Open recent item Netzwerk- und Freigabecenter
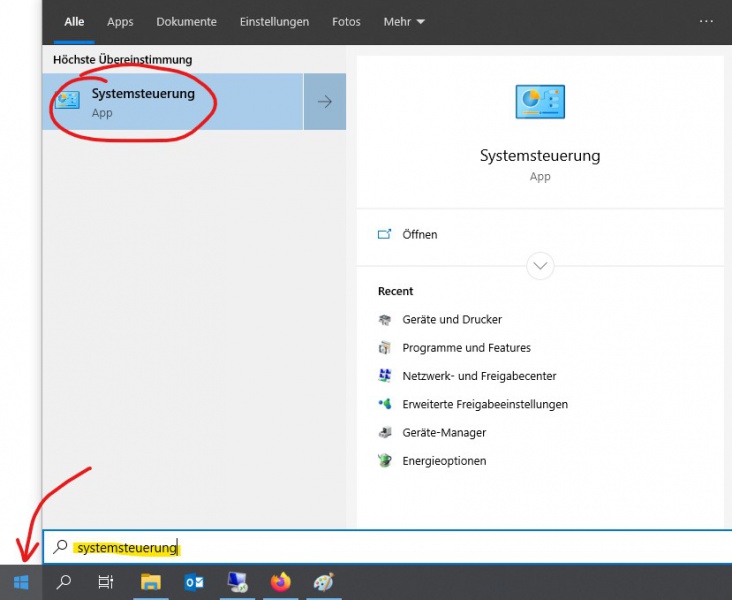732x600 pixels. [479, 376]
